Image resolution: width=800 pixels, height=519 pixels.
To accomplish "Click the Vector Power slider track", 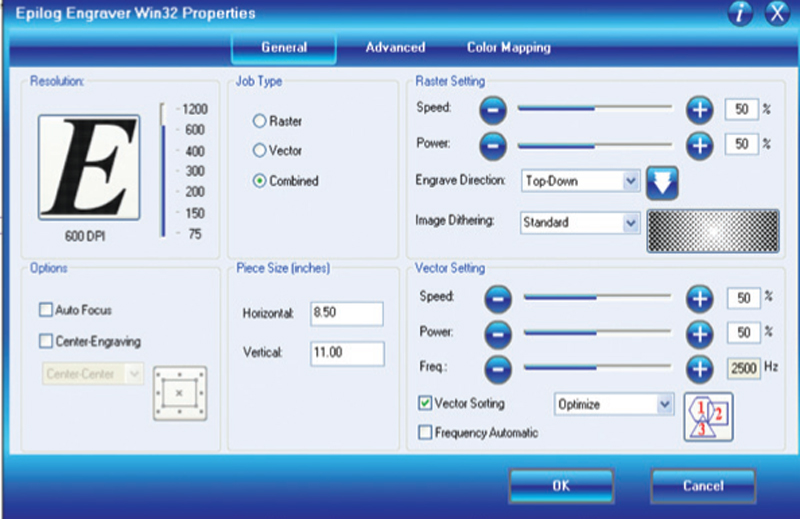I will (597, 333).
